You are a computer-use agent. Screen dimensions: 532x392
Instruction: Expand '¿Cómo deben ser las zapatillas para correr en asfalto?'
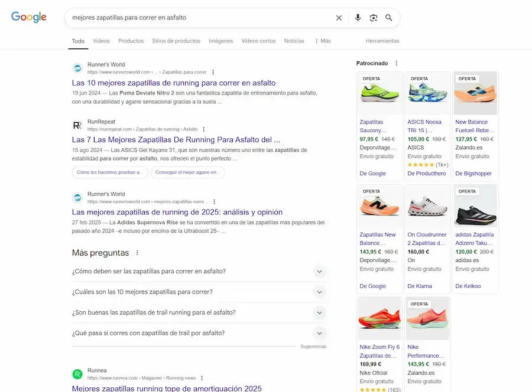(199, 272)
